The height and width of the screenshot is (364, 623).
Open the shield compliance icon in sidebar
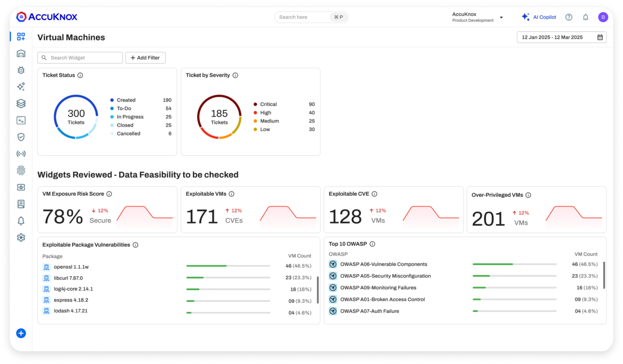20,137
